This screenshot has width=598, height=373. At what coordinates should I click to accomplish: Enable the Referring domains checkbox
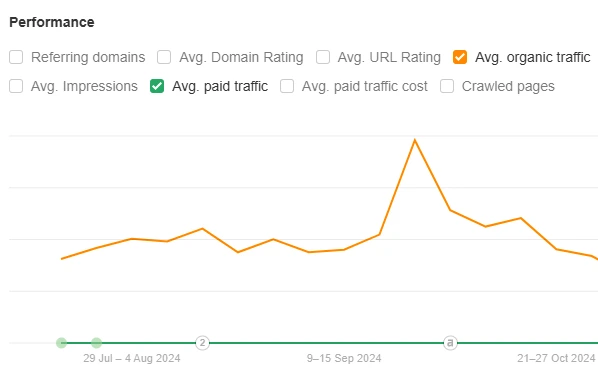click(x=16, y=57)
